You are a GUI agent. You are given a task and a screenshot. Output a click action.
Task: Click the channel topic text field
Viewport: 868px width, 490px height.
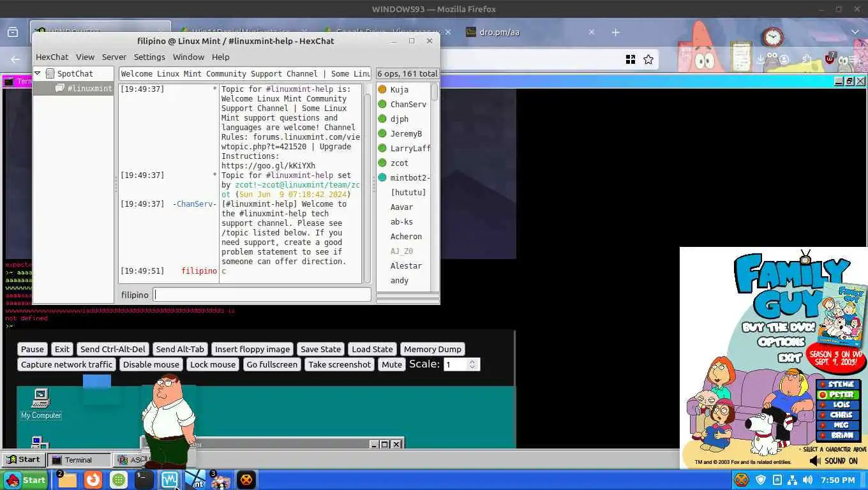tap(246, 74)
